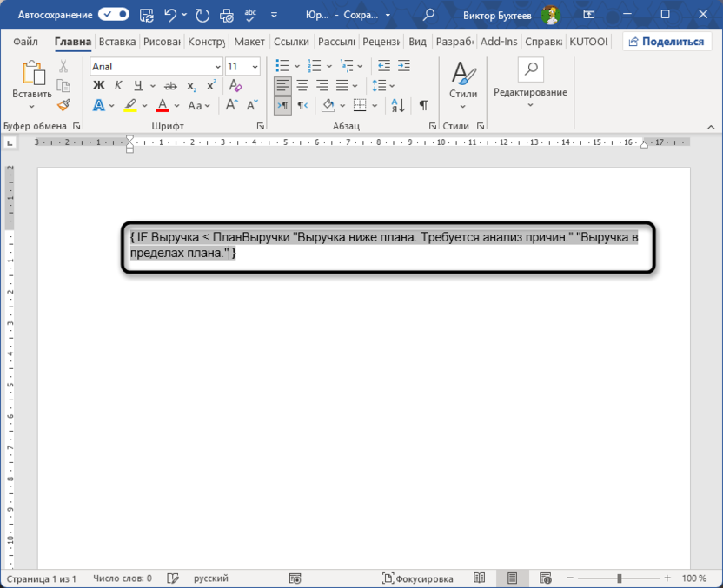This screenshot has width=723, height=588.
Task: Sort text with the A-Z icon
Action: click(x=397, y=105)
